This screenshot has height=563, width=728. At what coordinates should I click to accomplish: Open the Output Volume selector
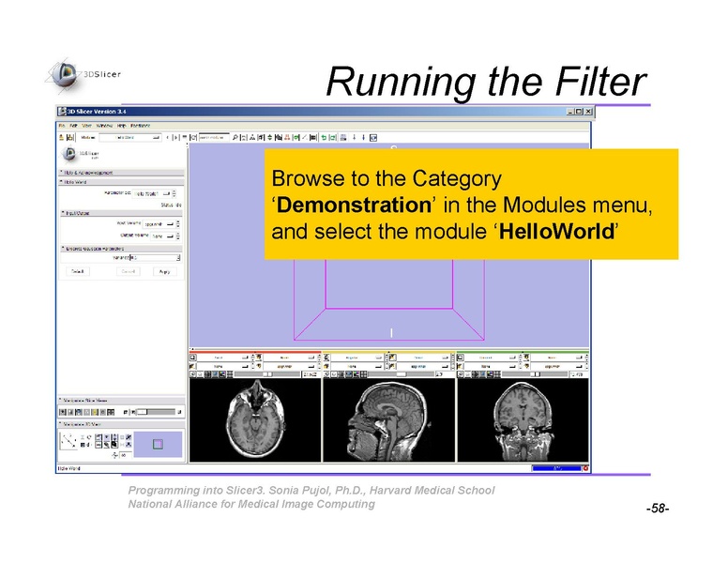pyautogui.click(x=162, y=236)
